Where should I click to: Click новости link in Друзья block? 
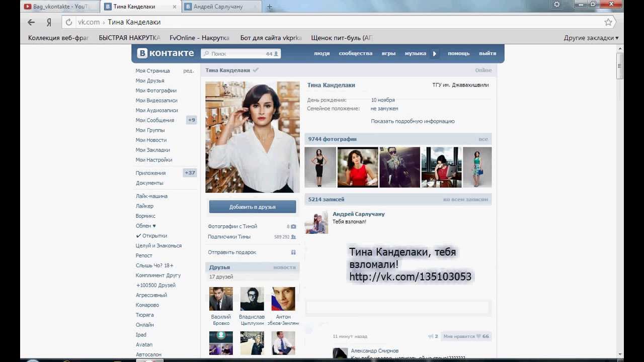pyautogui.click(x=284, y=267)
